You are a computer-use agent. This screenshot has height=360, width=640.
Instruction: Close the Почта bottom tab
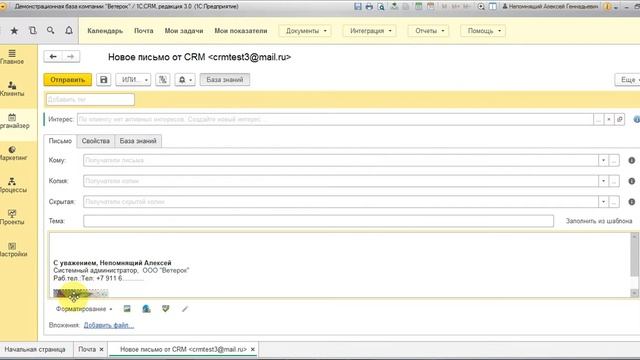click(102, 349)
